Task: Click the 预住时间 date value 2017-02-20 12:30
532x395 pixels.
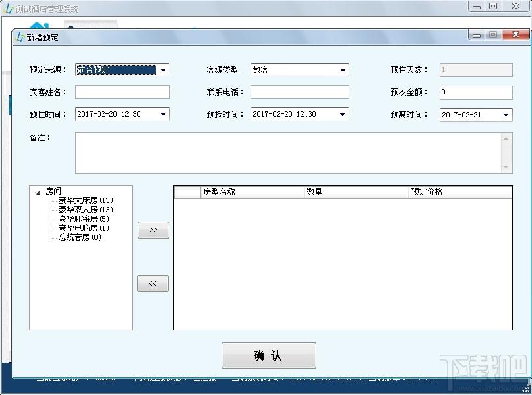Action: pyautogui.click(x=109, y=114)
